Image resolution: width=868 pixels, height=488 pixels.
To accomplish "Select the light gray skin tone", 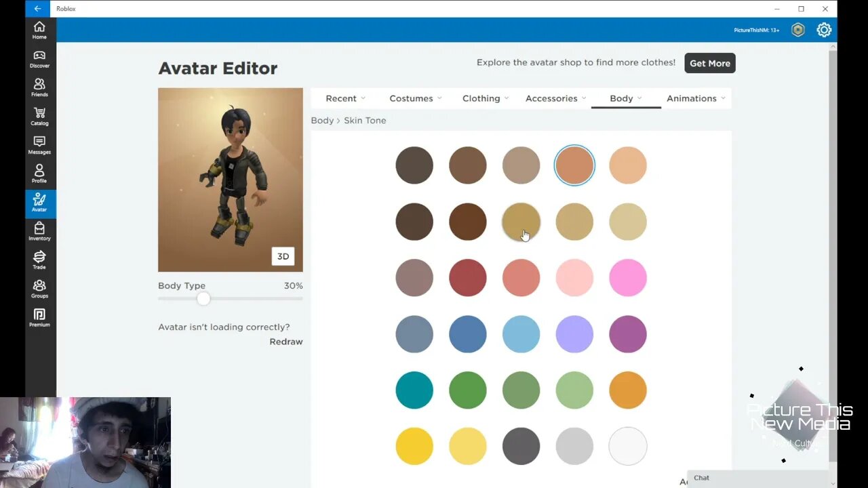I will pyautogui.click(x=574, y=446).
